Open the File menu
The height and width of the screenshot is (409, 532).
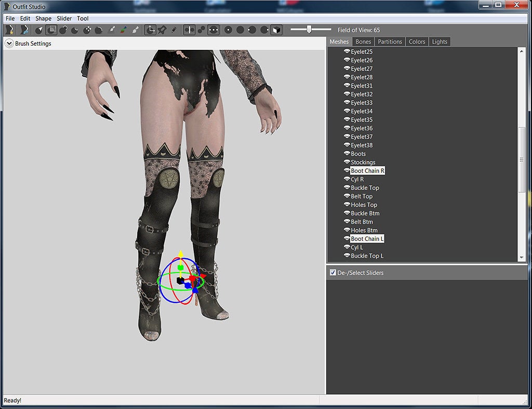10,18
